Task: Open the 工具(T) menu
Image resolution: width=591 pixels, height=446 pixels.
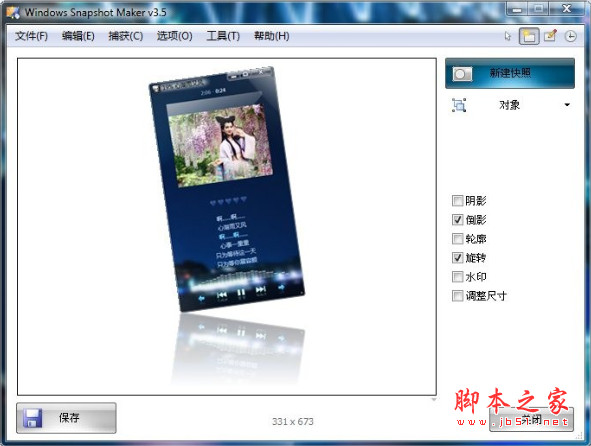Action: point(223,36)
